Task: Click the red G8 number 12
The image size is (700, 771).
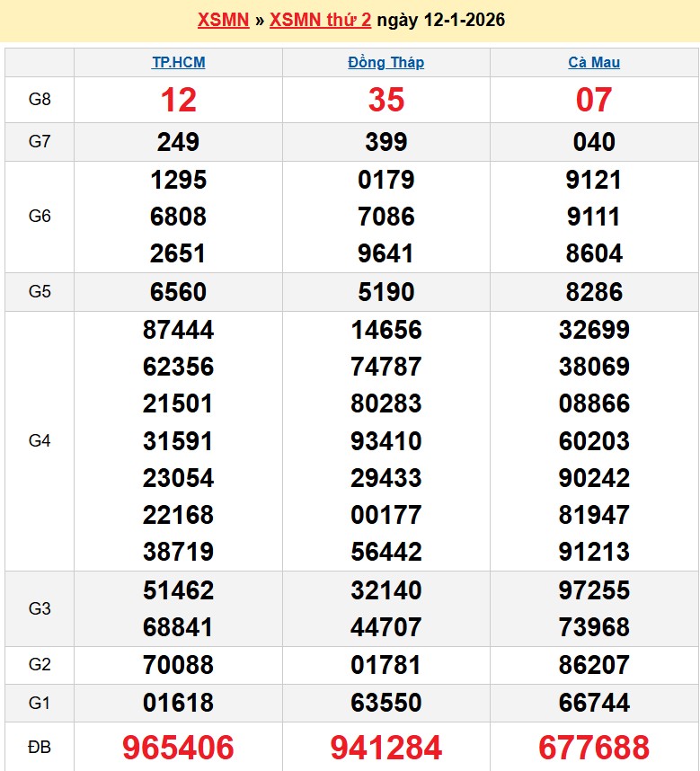Action: tap(178, 100)
